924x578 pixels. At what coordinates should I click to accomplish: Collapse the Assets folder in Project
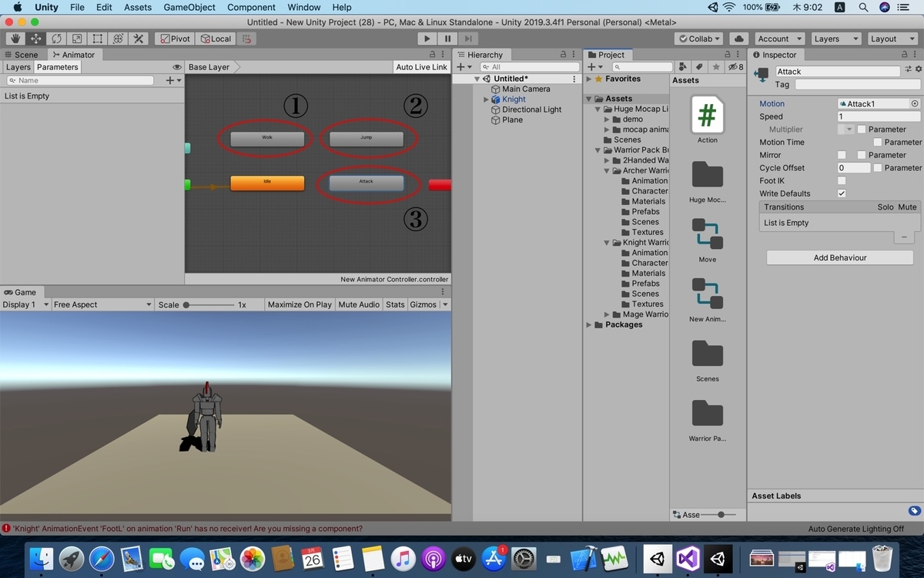pos(589,99)
